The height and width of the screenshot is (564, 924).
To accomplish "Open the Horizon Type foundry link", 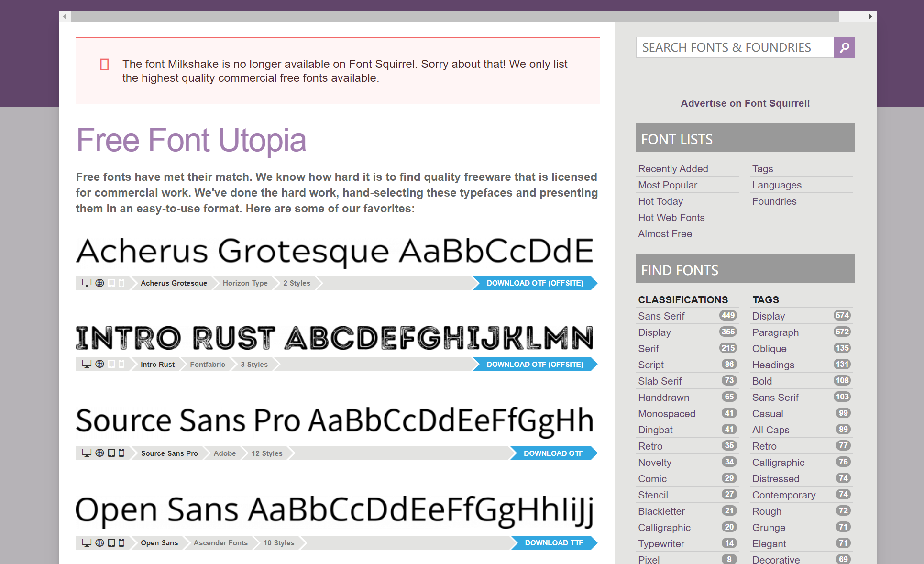I will point(245,283).
